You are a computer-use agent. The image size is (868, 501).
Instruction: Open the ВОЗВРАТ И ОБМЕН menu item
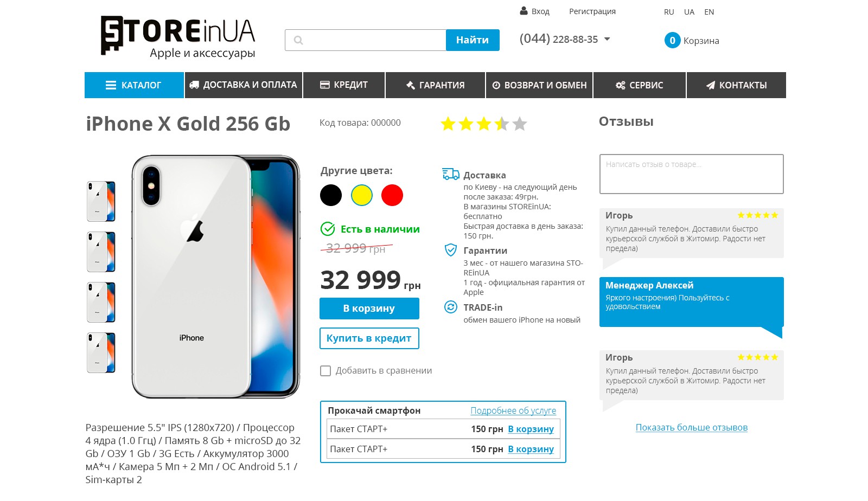point(539,85)
